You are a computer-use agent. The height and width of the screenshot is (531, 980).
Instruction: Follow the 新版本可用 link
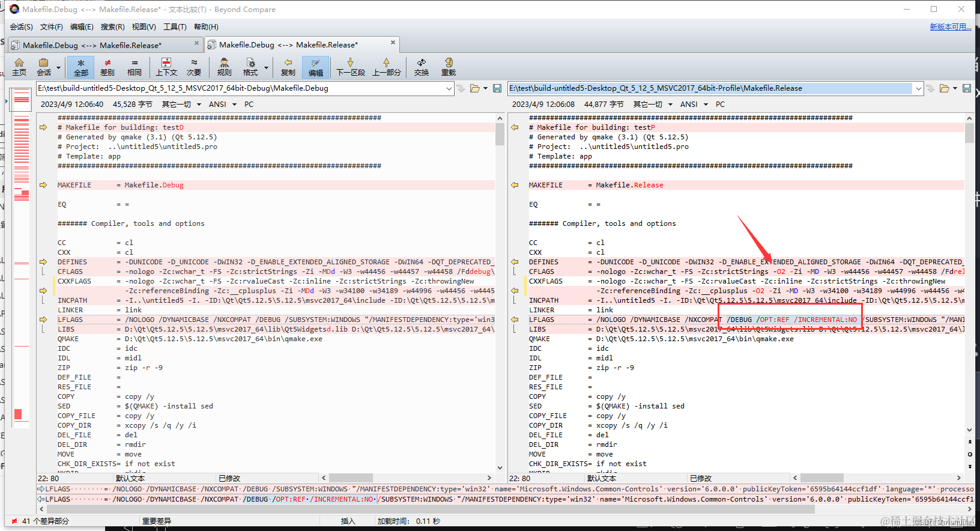[x=951, y=26]
